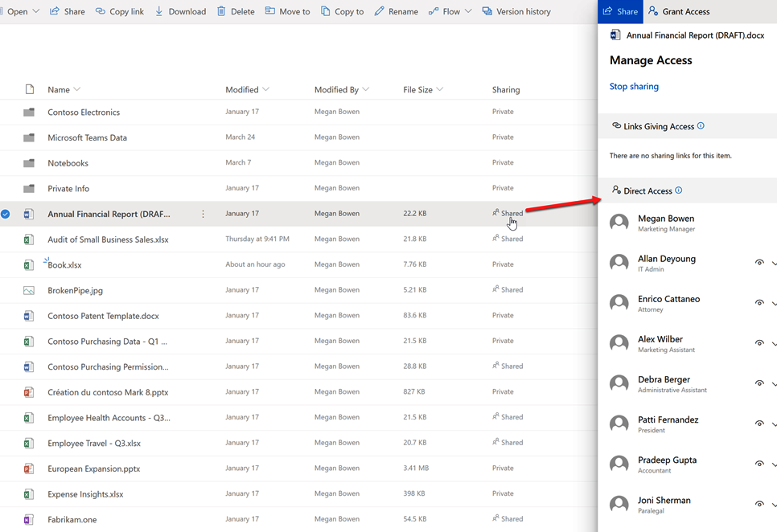Click the Stop sharing link

pos(634,86)
